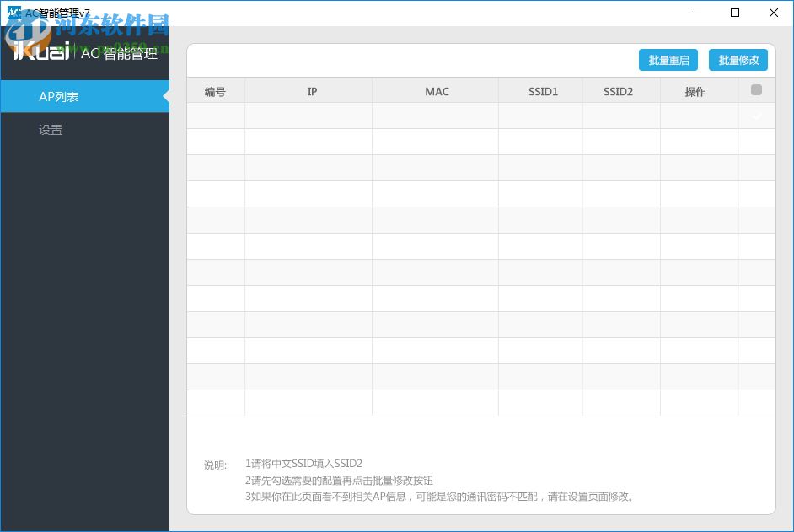
Task: Click the SSID2 column header
Action: [620, 90]
